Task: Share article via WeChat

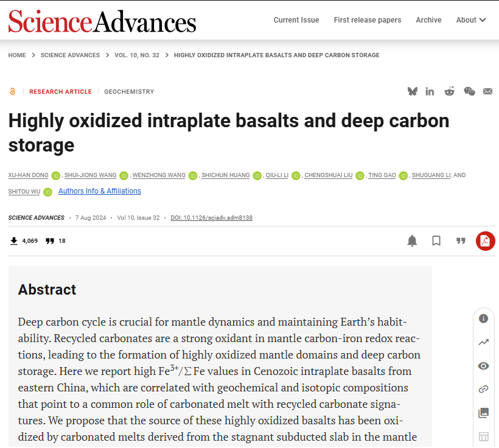Action: [x=469, y=91]
